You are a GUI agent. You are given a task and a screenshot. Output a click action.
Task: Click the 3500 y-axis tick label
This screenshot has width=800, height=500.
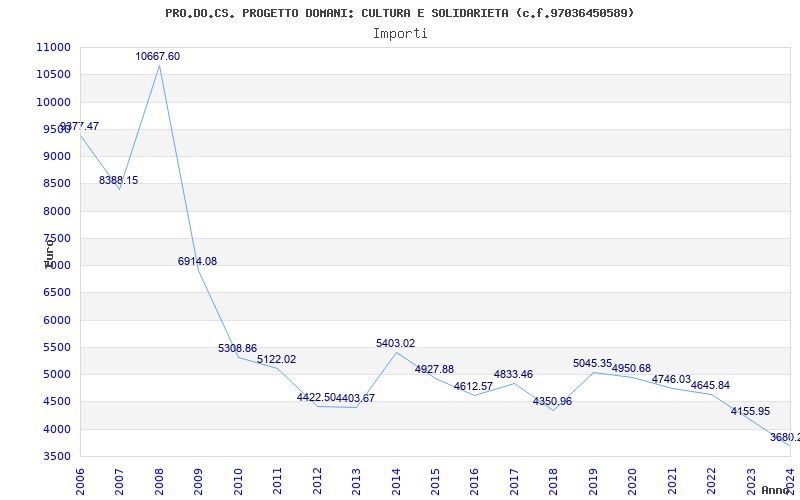coord(57,457)
